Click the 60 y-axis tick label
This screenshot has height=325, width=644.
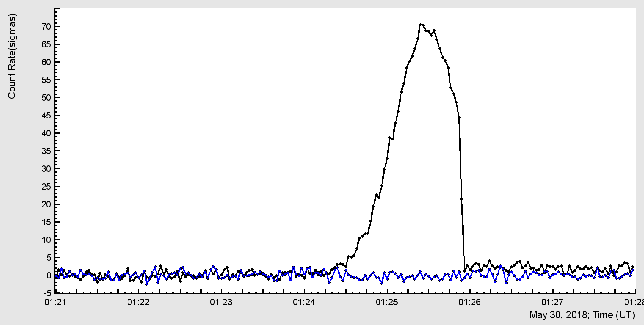click(x=46, y=62)
